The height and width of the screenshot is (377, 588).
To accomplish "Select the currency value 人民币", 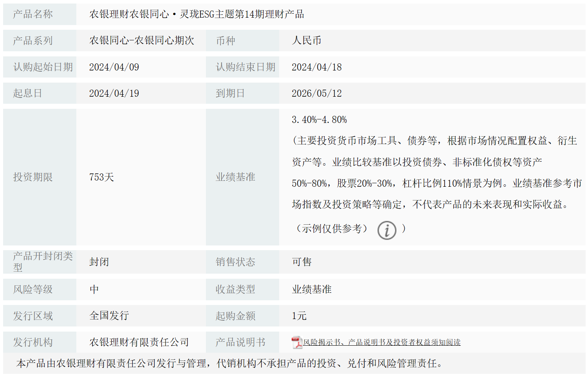I will point(307,41).
